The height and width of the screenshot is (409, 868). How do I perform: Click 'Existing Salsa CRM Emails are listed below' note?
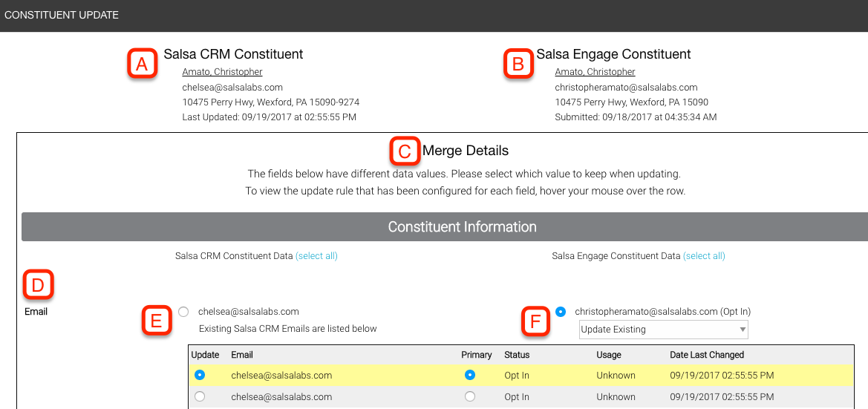pyautogui.click(x=287, y=329)
